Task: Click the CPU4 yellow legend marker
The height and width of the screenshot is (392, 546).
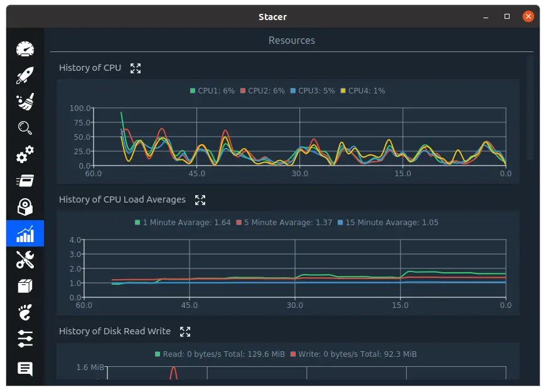Action: [x=343, y=91]
